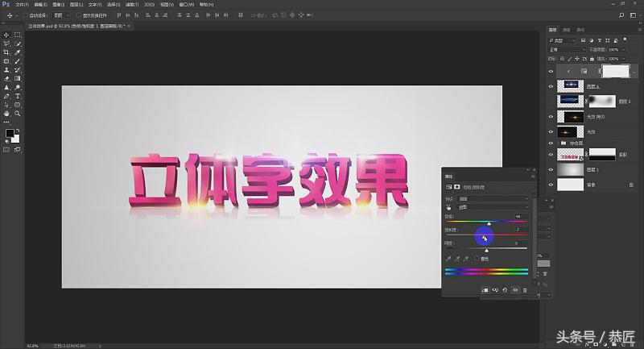Expand the layer group folder arrow
Viewport: 644px width, 349px height.
click(x=558, y=143)
